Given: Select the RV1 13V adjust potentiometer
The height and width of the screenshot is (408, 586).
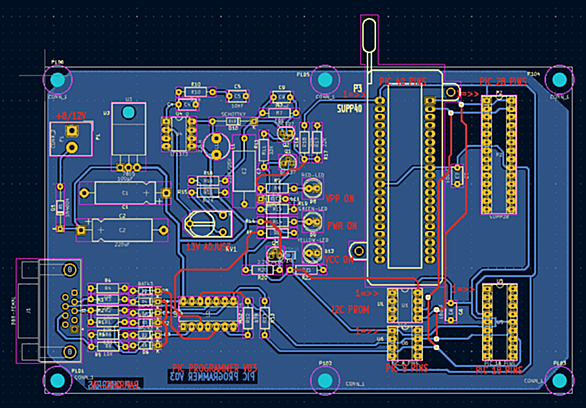Looking at the screenshot, I should coord(207,223).
